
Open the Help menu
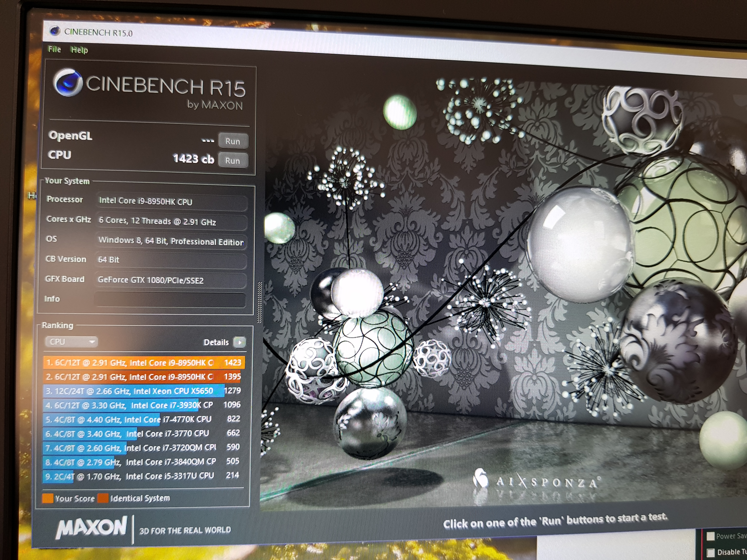point(79,50)
